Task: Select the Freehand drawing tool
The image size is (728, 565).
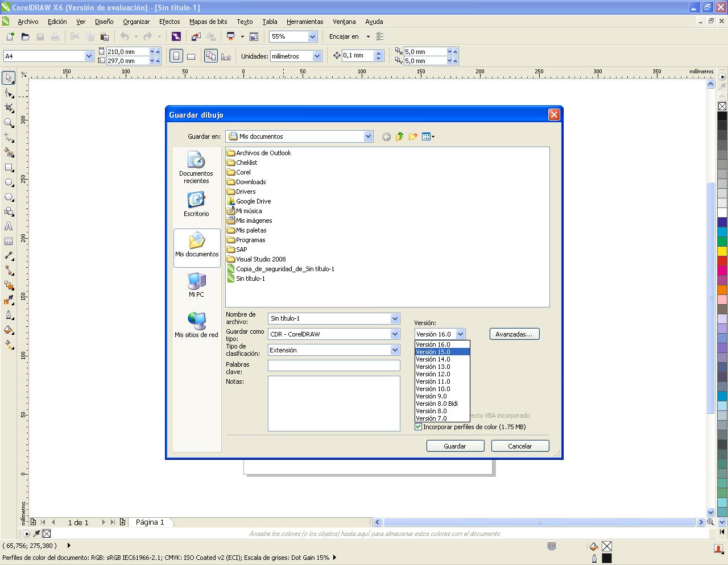Action: click(9, 137)
